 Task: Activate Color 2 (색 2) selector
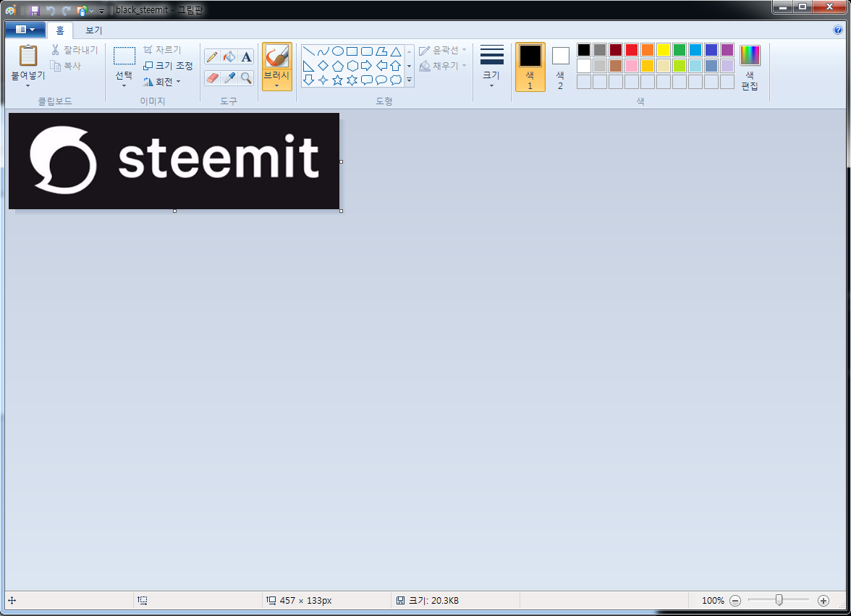[561, 67]
